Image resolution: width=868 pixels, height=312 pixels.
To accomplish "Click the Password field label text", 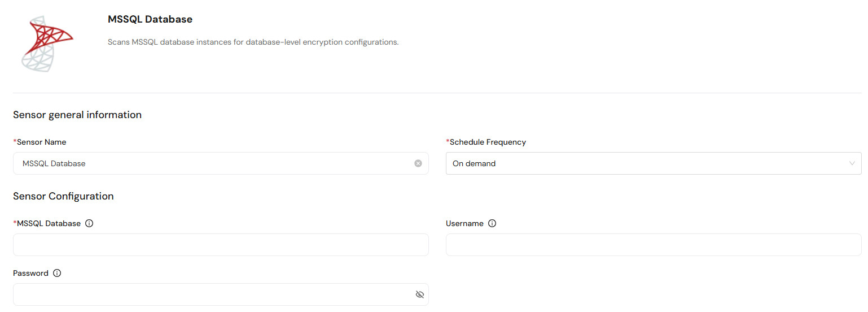I will (x=30, y=273).
